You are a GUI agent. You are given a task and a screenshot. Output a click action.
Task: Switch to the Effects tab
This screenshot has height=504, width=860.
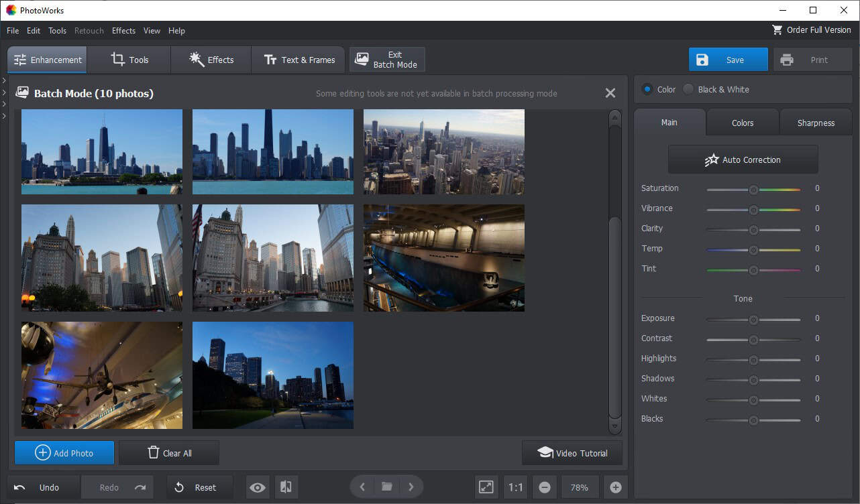(x=211, y=60)
